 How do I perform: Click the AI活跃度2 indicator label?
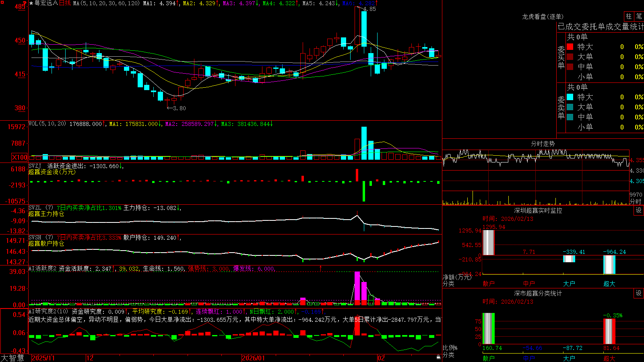[43, 268]
